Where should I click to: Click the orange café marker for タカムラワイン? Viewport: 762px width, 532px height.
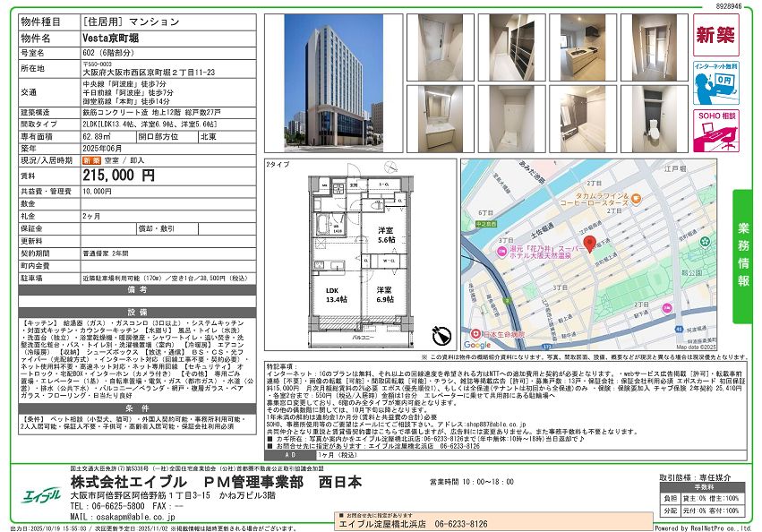coord(635,197)
